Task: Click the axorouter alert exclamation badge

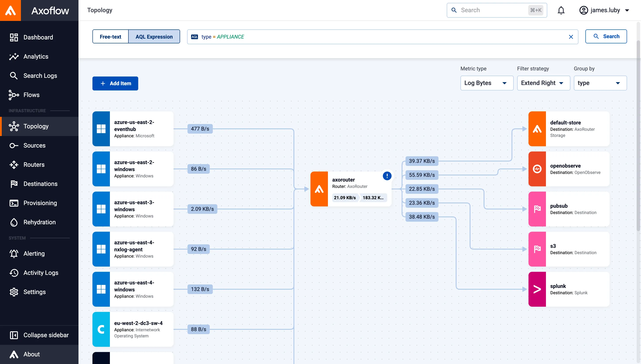Action: point(387,176)
